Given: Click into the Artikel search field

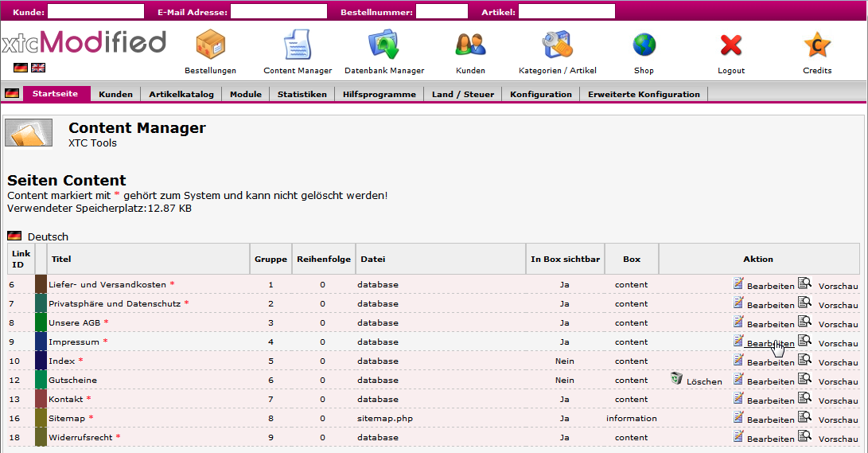Looking at the screenshot, I should pyautogui.click(x=566, y=11).
